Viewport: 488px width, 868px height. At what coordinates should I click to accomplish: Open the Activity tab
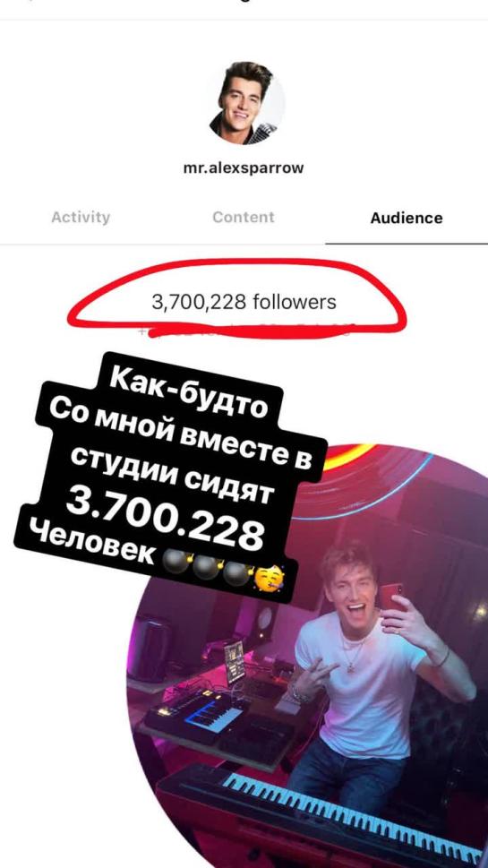pos(81,217)
